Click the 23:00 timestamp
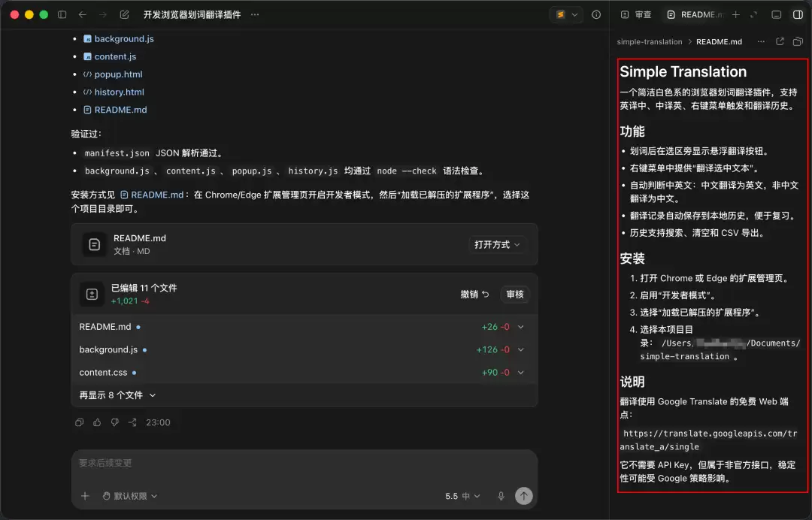Viewport: 812px width, 520px height. (x=158, y=422)
